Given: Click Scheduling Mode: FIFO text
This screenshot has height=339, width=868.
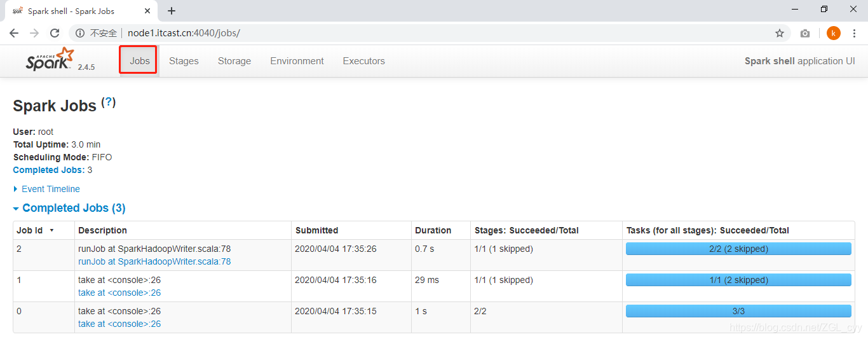Looking at the screenshot, I should [x=62, y=157].
